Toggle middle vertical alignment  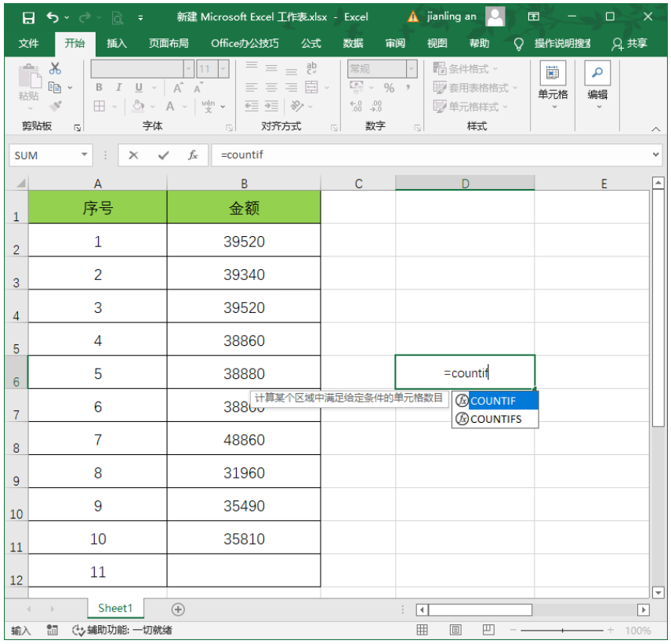tap(271, 68)
